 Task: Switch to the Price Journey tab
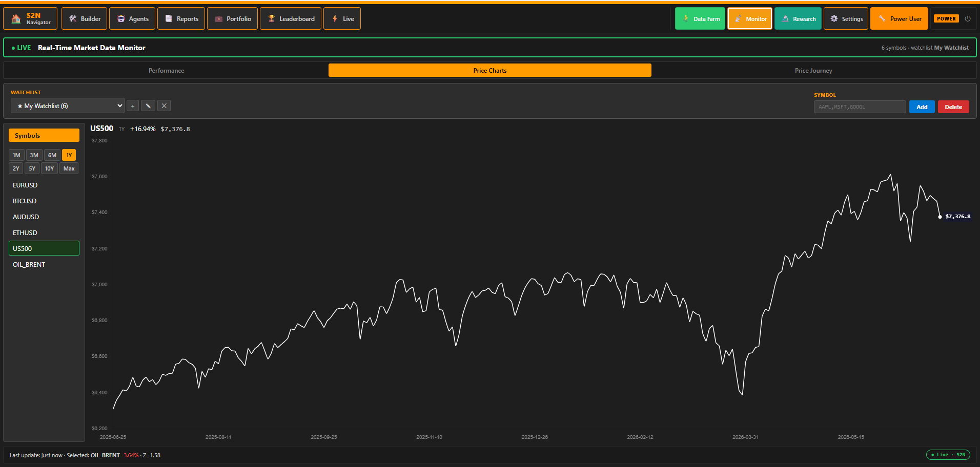coord(813,70)
